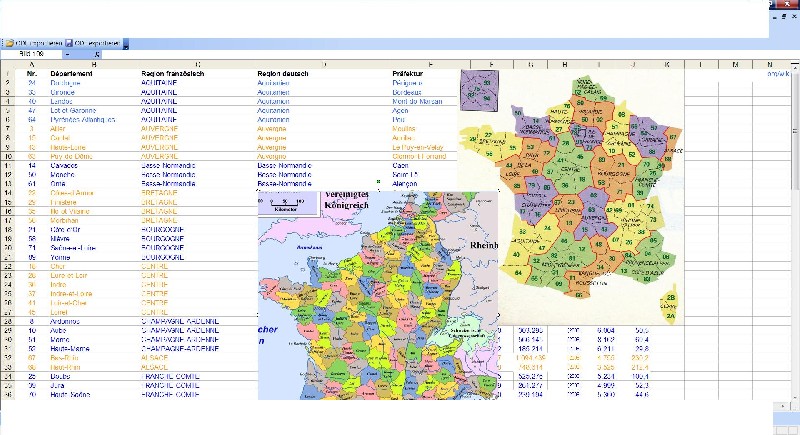Open the wiki link in column N
Screen dimensions: 800x435
pos(778,74)
